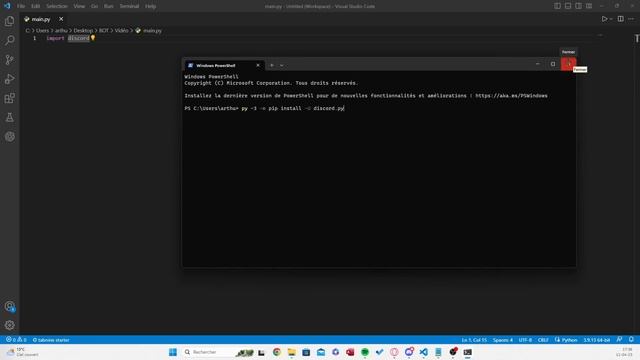Close the main.py editor tab

pyautogui.click(x=61, y=19)
